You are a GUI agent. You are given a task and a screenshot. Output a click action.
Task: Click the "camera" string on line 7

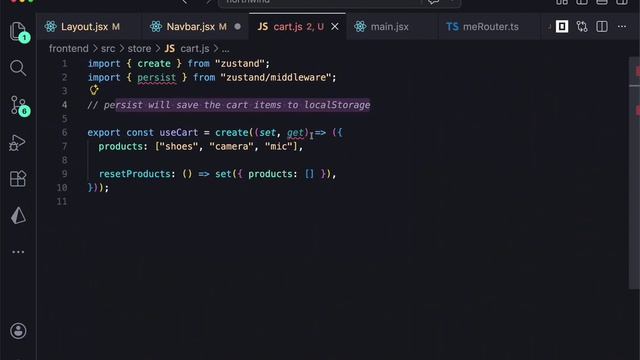pyautogui.click(x=232, y=146)
